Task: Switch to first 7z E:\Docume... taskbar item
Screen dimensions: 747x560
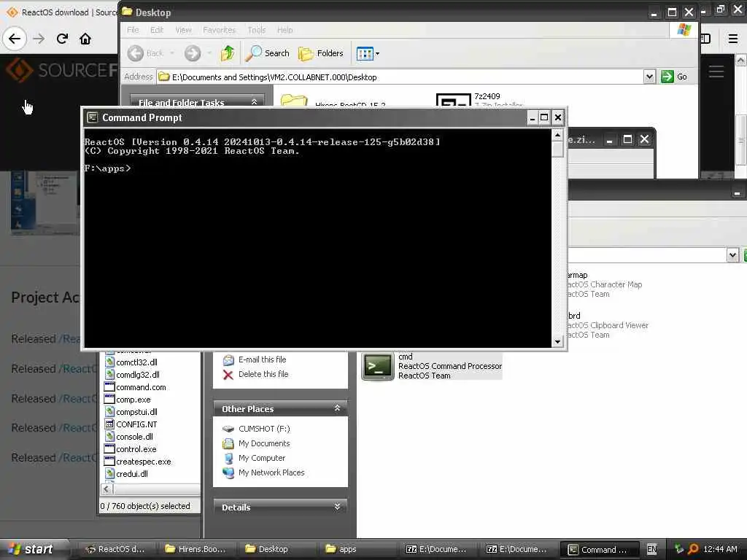Action: (437, 549)
